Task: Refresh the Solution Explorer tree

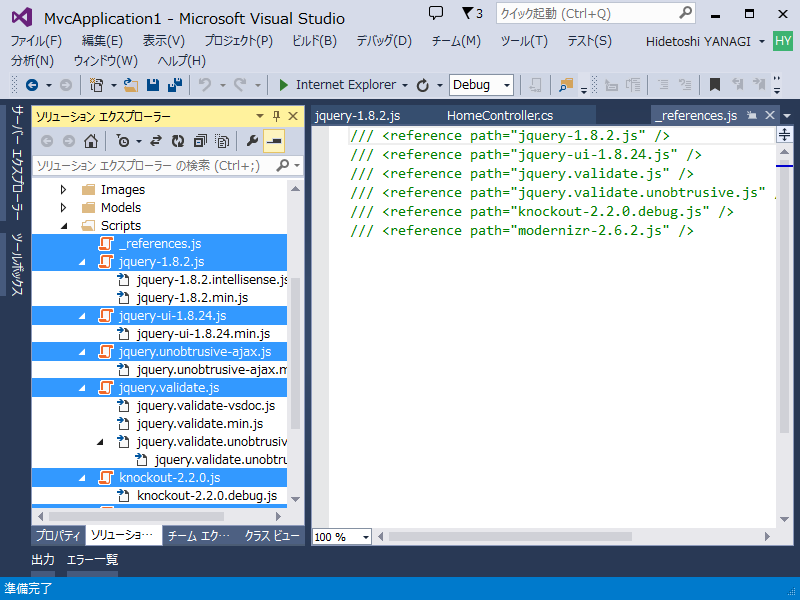Action: point(178,141)
